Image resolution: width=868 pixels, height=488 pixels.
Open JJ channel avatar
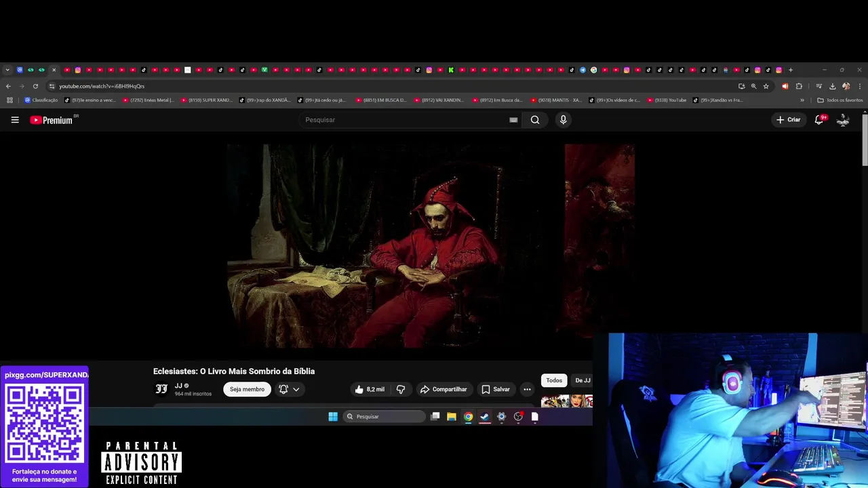(x=161, y=389)
